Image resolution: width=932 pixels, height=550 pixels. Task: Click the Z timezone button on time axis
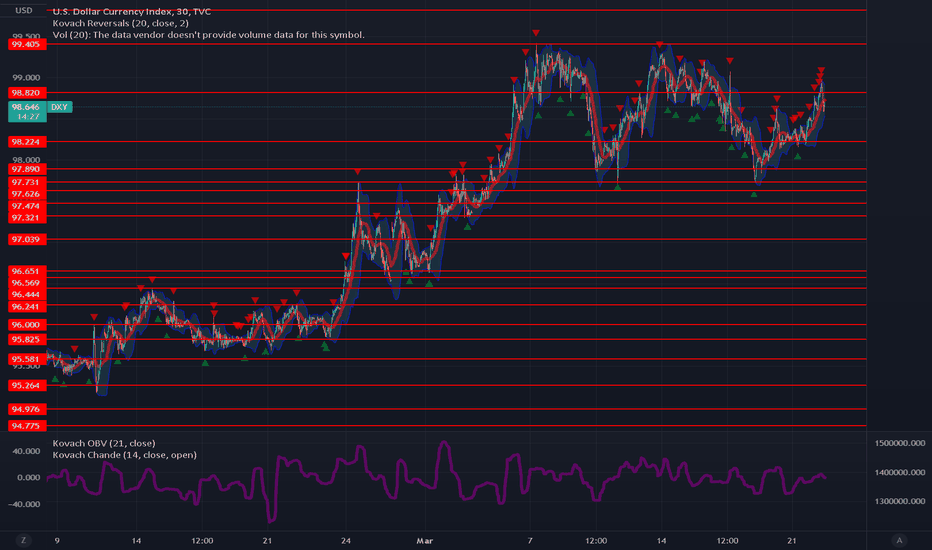pyautogui.click(x=24, y=540)
